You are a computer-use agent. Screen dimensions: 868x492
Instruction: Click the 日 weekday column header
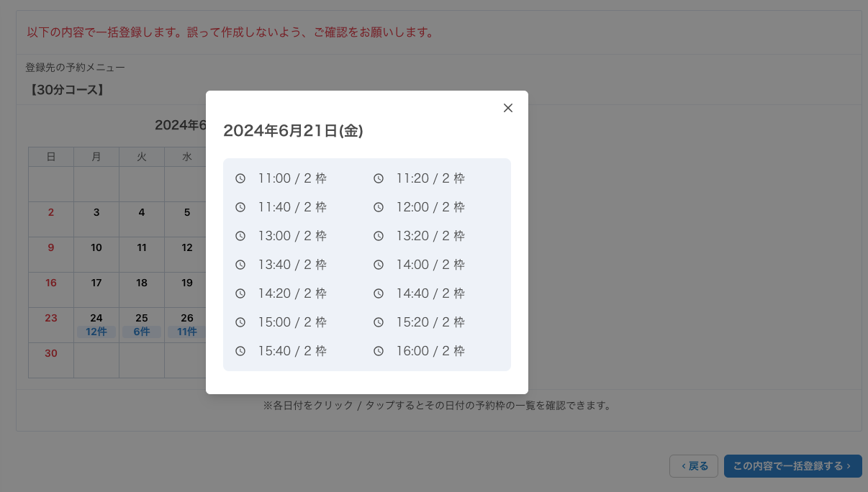click(x=51, y=157)
